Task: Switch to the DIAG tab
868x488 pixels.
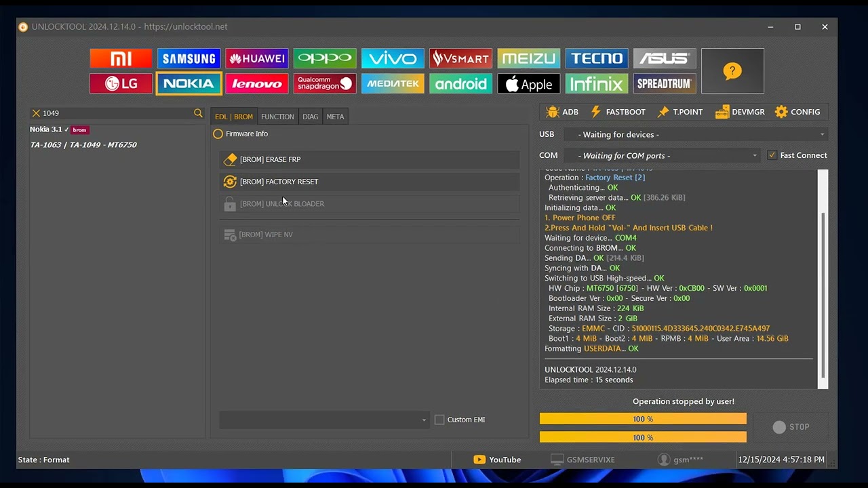Action: 311,117
